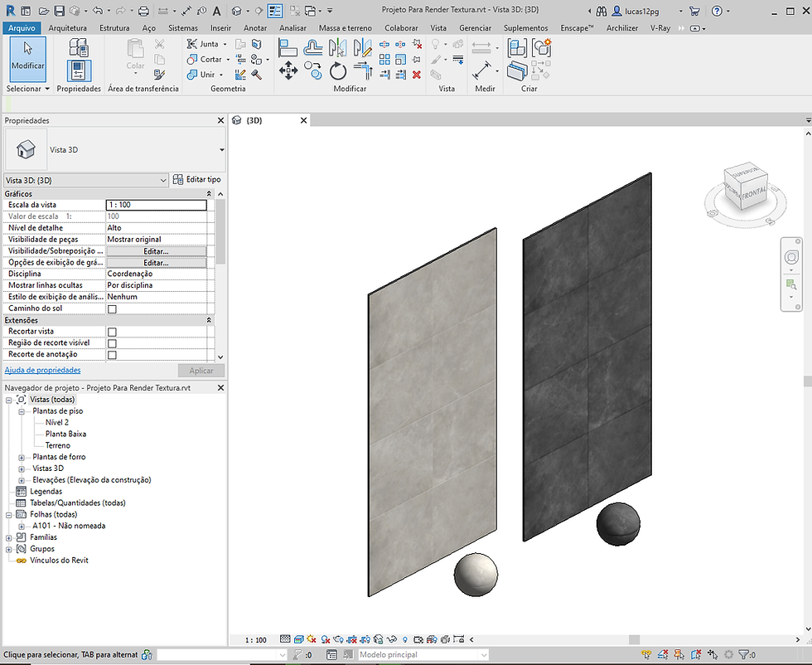This screenshot has height=665, width=812.
Task: Open the Medir measure tool
Action: tap(481, 70)
